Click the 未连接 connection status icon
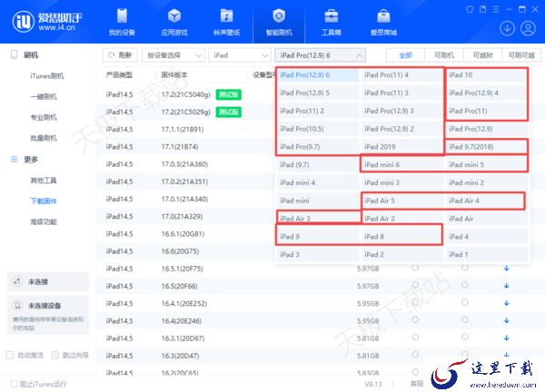 (17, 281)
